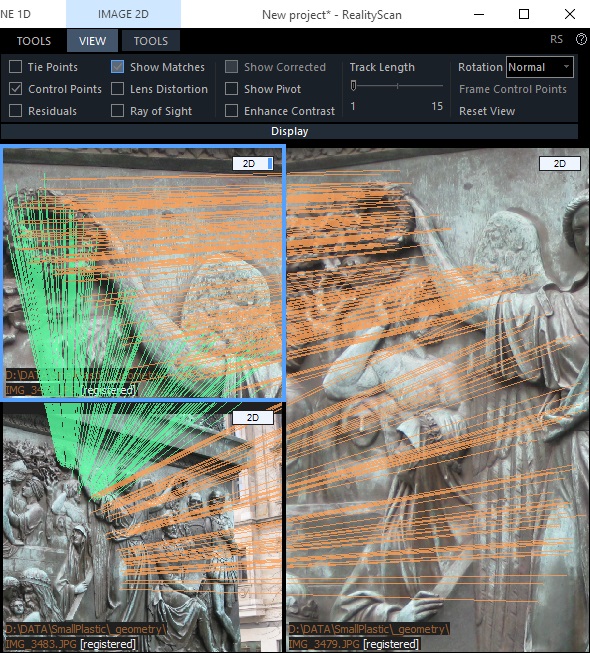Open the Rotation Normal dropdown

(x=540, y=67)
